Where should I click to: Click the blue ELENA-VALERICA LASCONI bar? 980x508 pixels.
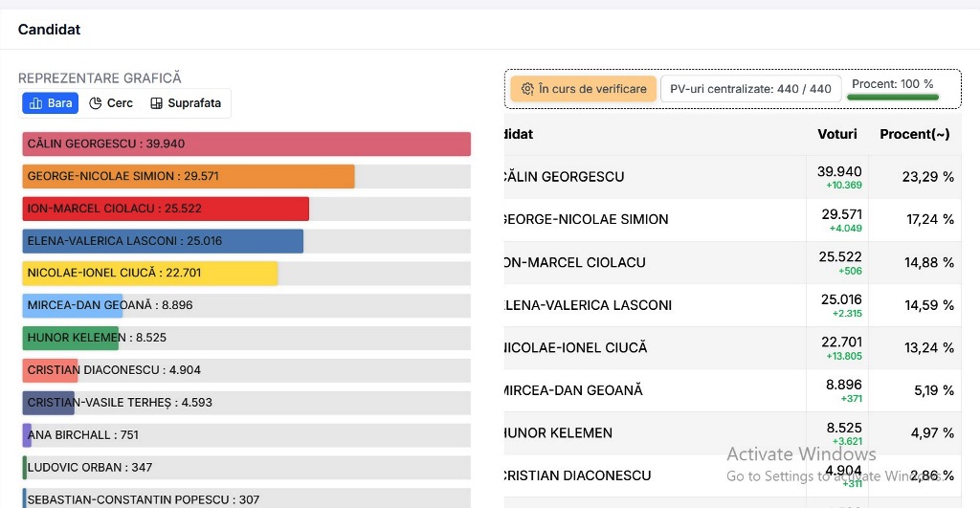point(163,241)
